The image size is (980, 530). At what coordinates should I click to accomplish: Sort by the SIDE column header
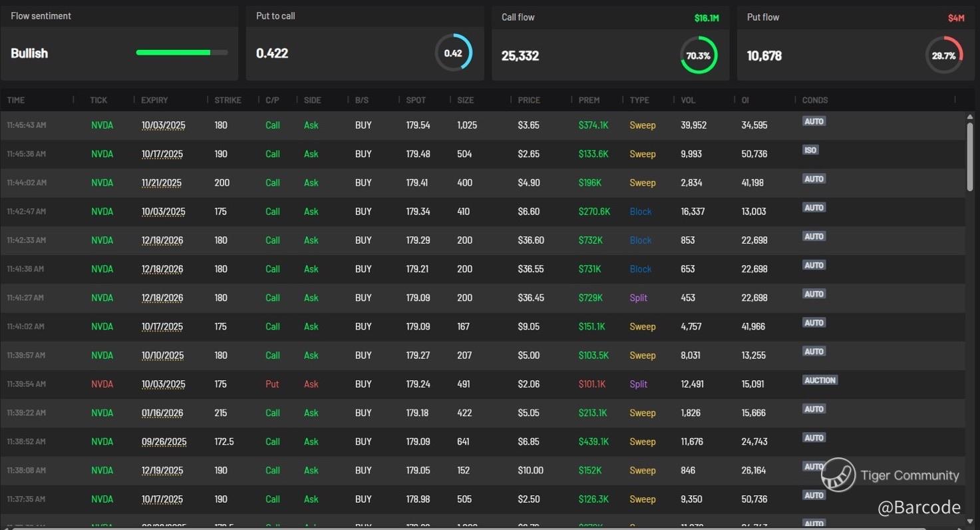click(x=312, y=100)
